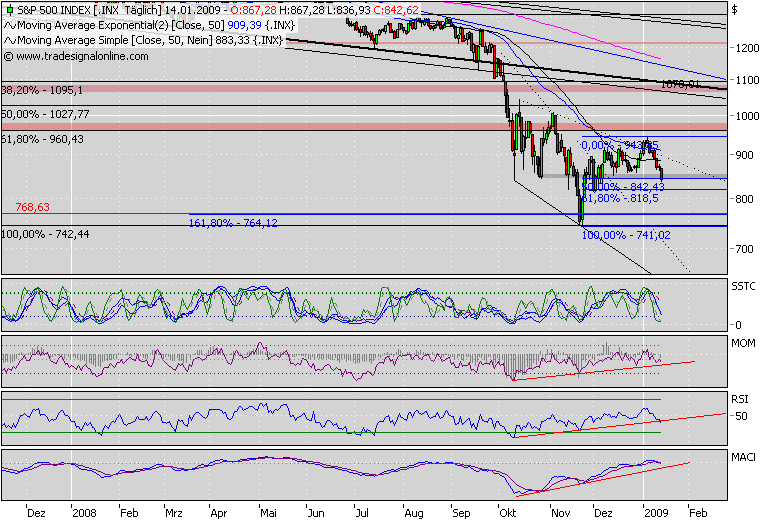Click the copyright symbol before www.tradesignalonline.com

(x=8, y=56)
